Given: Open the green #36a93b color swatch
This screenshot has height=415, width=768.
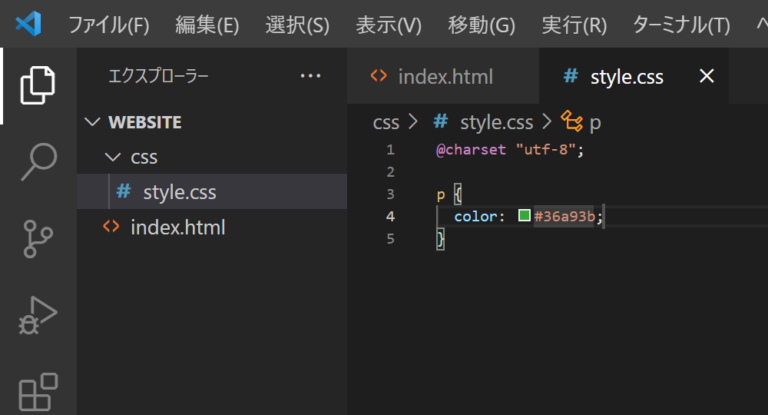Looking at the screenshot, I should (x=524, y=216).
